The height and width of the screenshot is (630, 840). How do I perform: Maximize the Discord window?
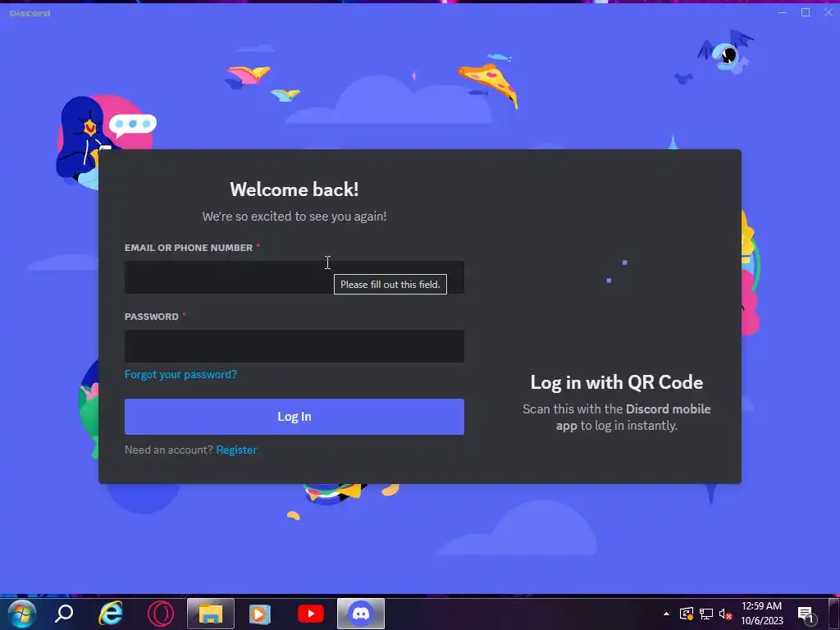pyautogui.click(x=806, y=12)
